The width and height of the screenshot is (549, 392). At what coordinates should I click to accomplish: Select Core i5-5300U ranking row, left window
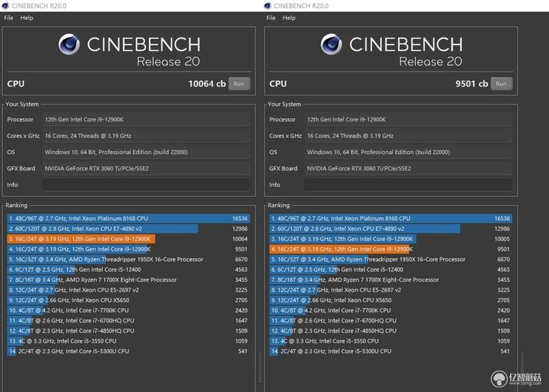[128, 351]
